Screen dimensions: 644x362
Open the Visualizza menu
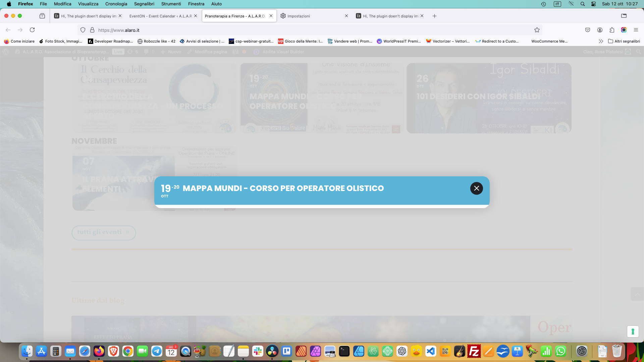point(88,4)
